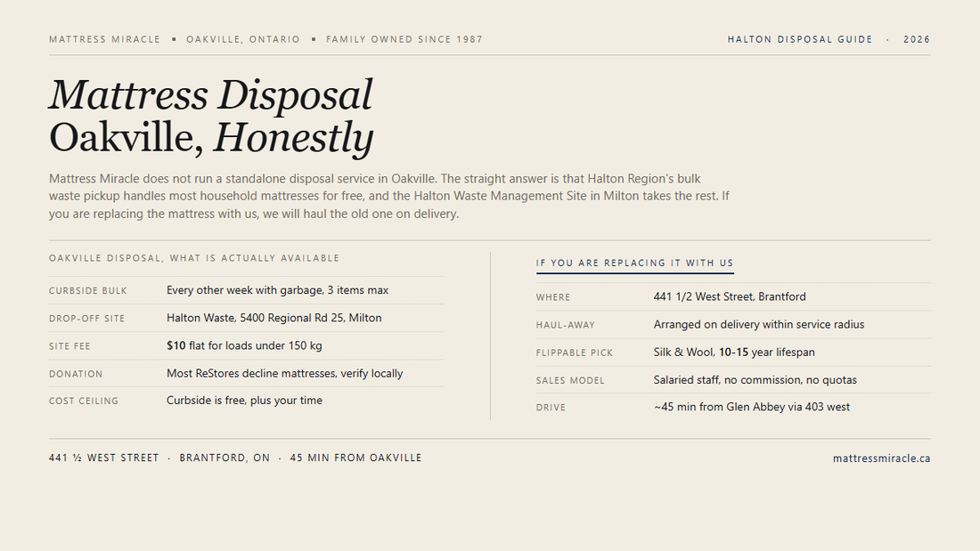Screen dimensions: 980x551
Task: Select the 'If you are replacing it with us' heading
Action: point(634,263)
